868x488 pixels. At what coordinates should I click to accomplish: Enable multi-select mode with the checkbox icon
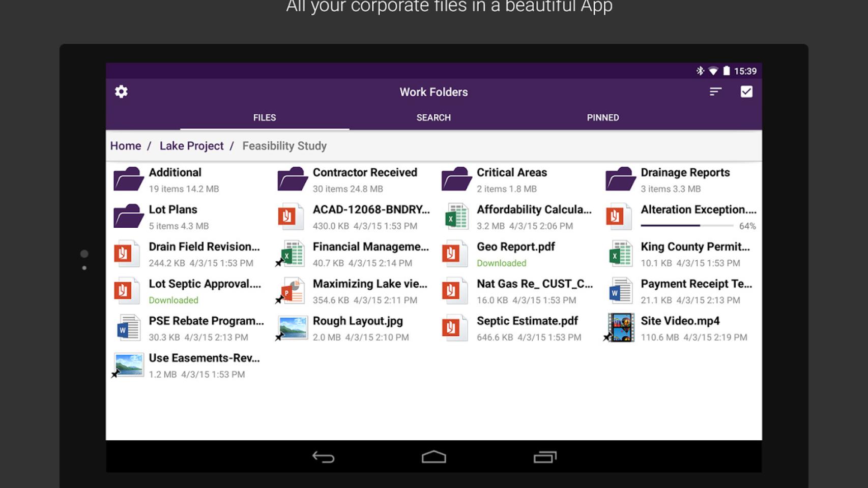746,92
